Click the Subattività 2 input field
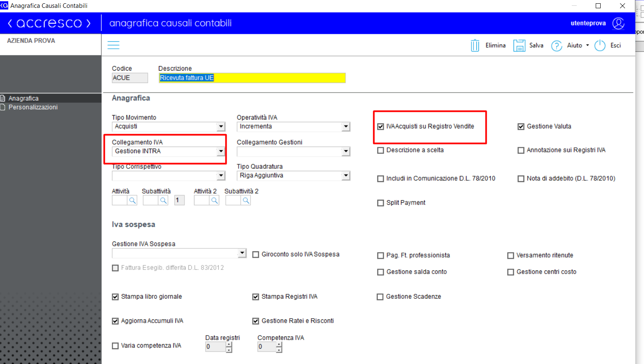Viewport: 644px width, 364px height. pyautogui.click(x=233, y=201)
